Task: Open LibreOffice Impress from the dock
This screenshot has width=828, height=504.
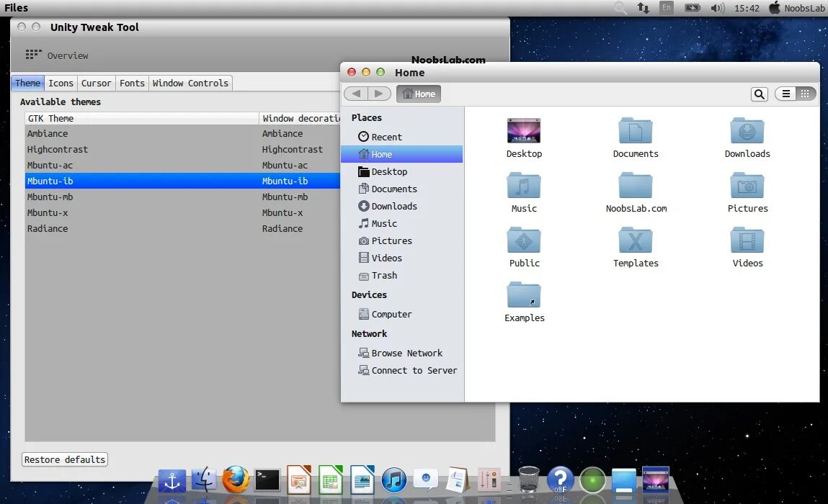Action: click(299, 480)
